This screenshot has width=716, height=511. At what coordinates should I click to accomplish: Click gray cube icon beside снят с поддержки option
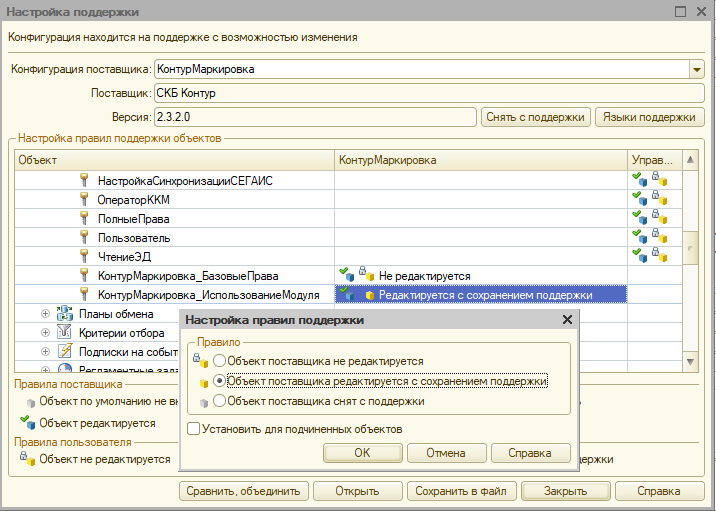click(204, 403)
